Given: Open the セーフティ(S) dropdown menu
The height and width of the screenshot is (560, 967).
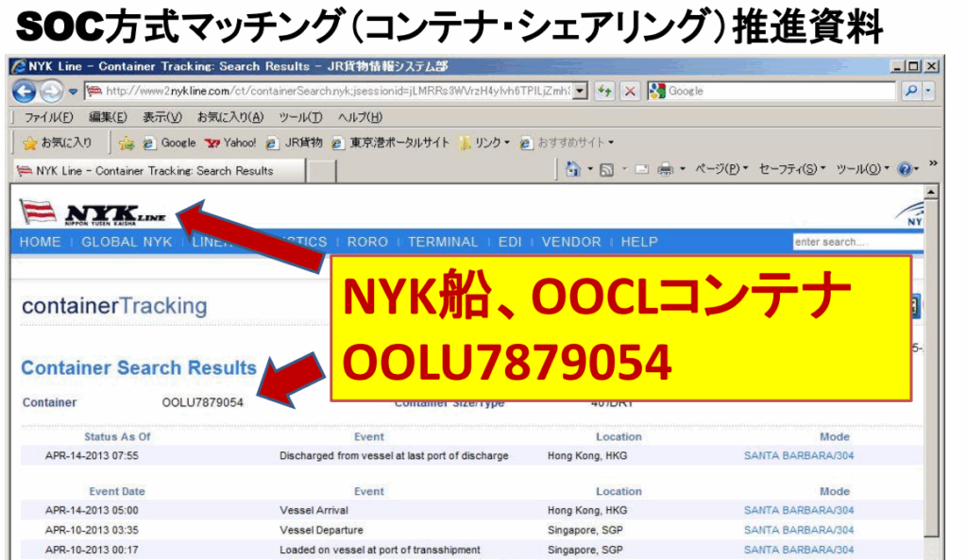Looking at the screenshot, I should pyautogui.click(x=792, y=169).
